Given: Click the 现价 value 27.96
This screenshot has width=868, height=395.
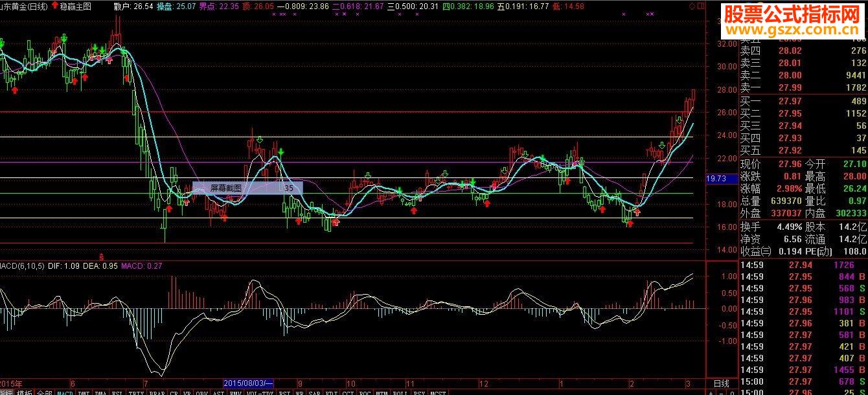Looking at the screenshot, I should tap(789, 164).
